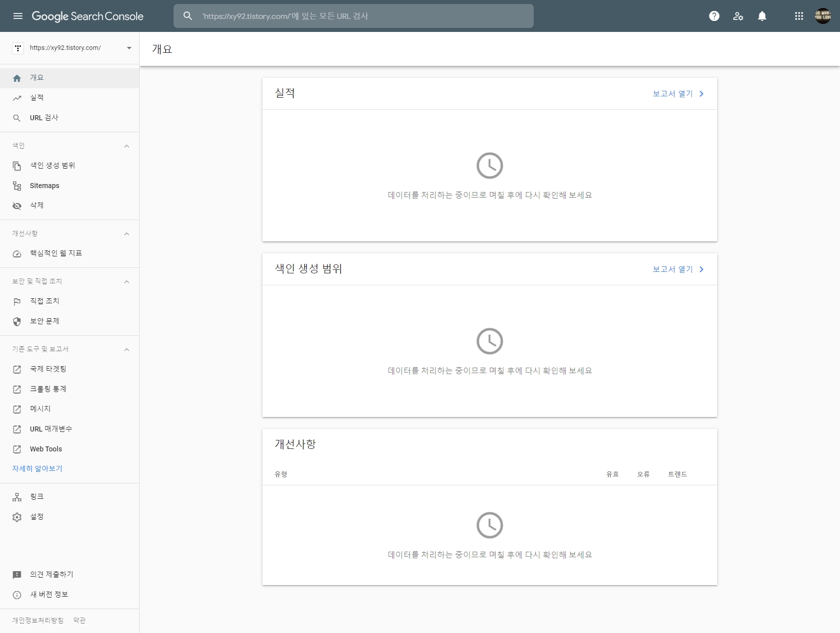840x633 pixels.
Task: Click the links network icon next to 링크
Action: 17,497
